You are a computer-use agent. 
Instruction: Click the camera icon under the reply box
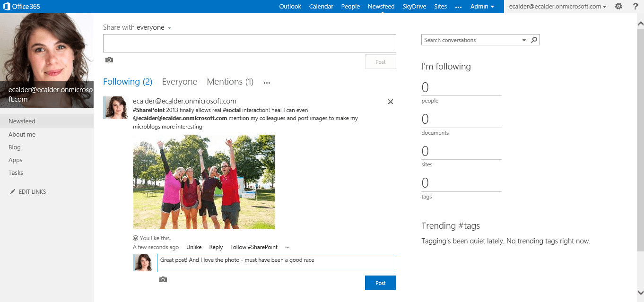(x=163, y=279)
